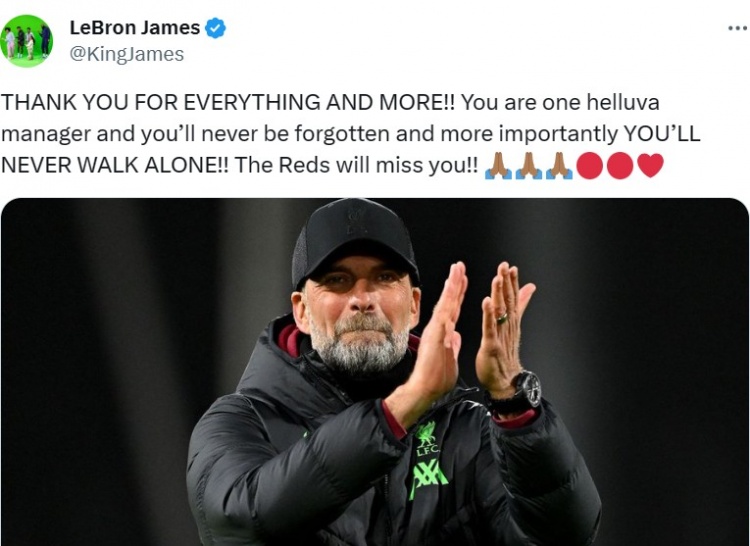
Task: Click the third praying hands emoji
Action: (559, 166)
